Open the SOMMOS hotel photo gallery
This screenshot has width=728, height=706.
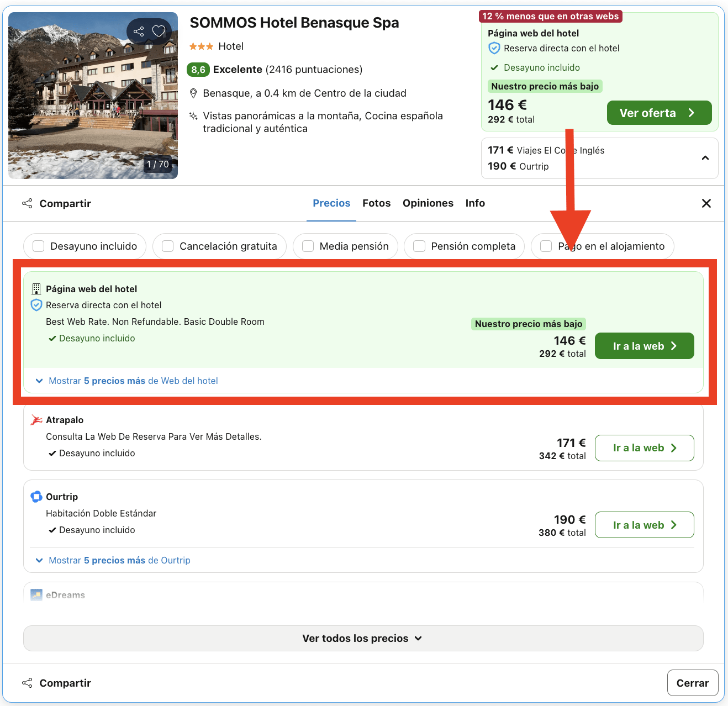93,96
